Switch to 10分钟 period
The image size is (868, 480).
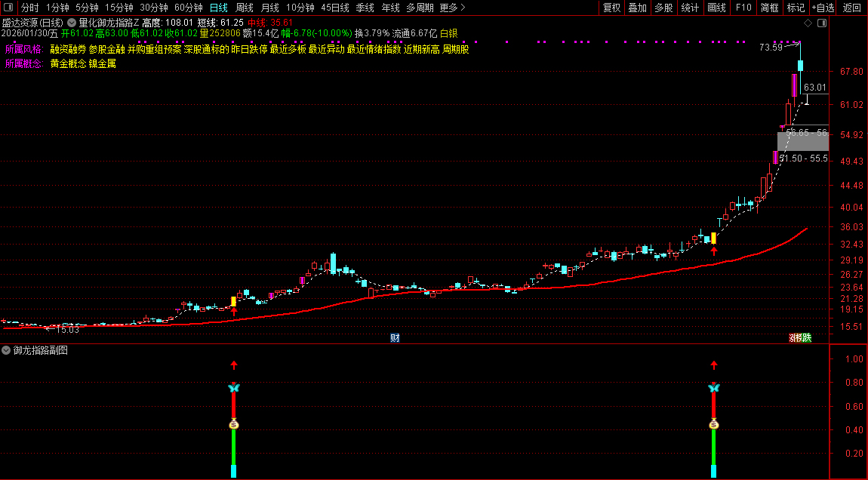[300, 8]
